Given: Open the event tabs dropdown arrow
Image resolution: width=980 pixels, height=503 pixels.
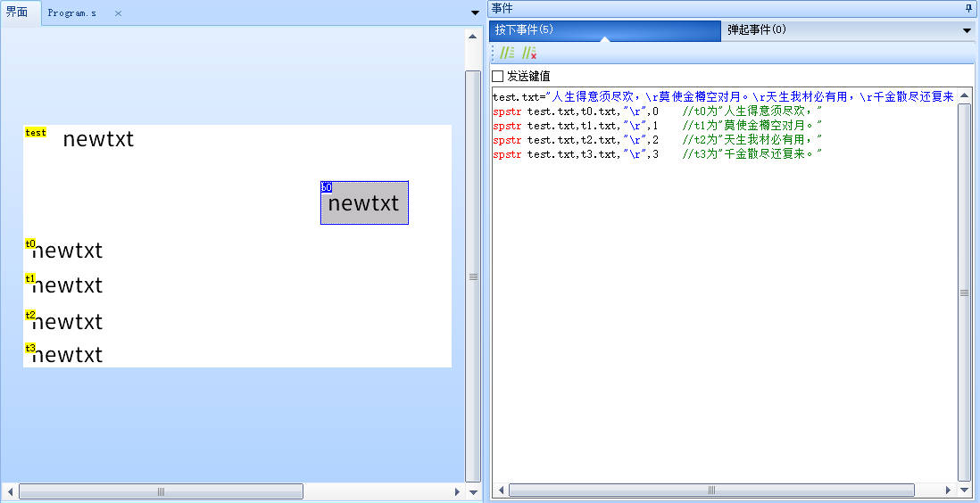Looking at the screenshot, I should (967, 30).
